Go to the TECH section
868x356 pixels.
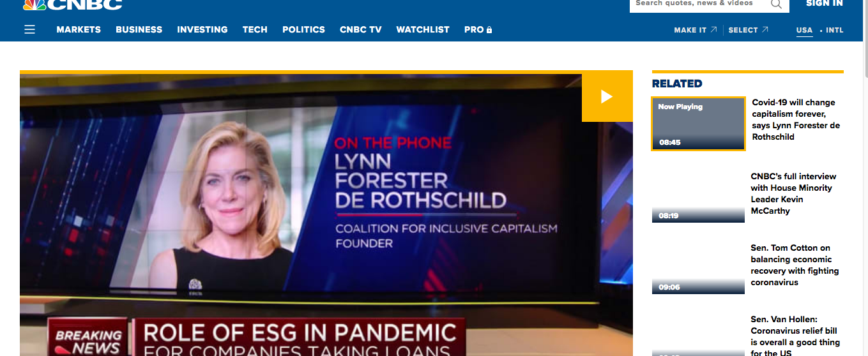[255, 29]
